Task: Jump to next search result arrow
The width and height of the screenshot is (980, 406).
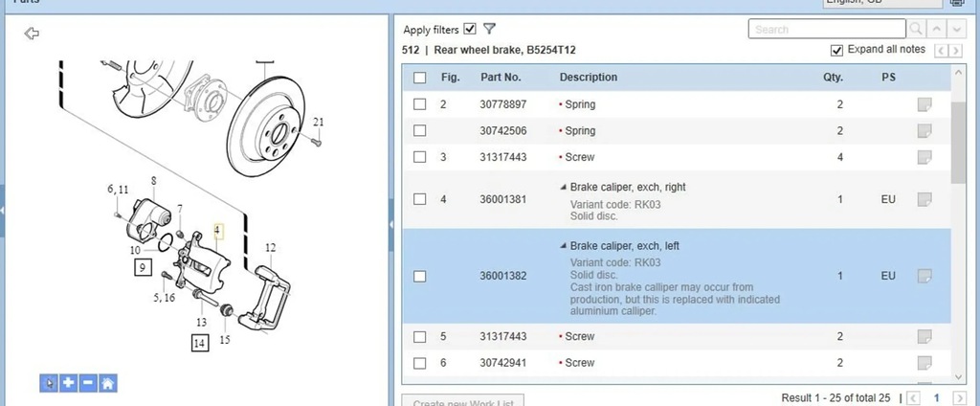Action: (956, 29)
